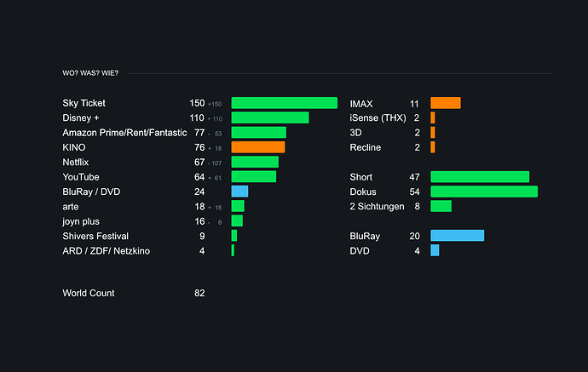588x372 pixels.
Task: Click the arte label
Action: [71, 207]
